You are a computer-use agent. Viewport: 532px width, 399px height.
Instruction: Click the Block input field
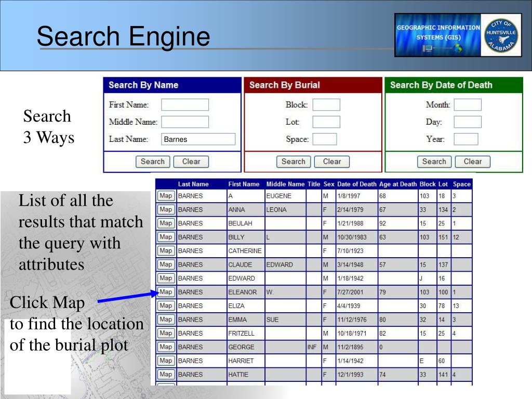[326, 105]
